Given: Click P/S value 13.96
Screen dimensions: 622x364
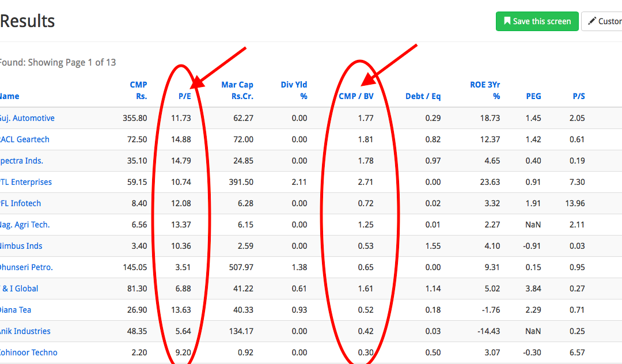Looking at the screenshot, I should (575, 203).
